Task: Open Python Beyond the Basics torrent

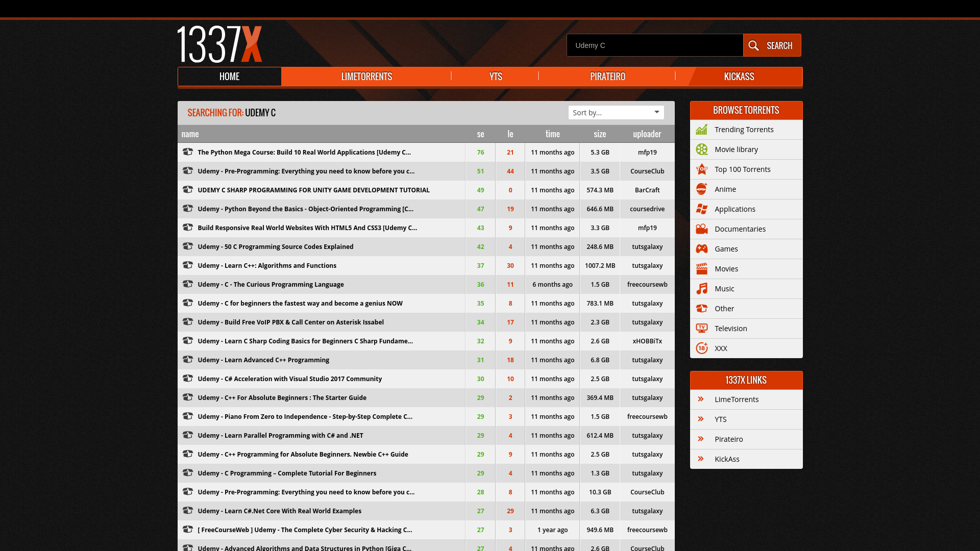Action: [305, 209]
